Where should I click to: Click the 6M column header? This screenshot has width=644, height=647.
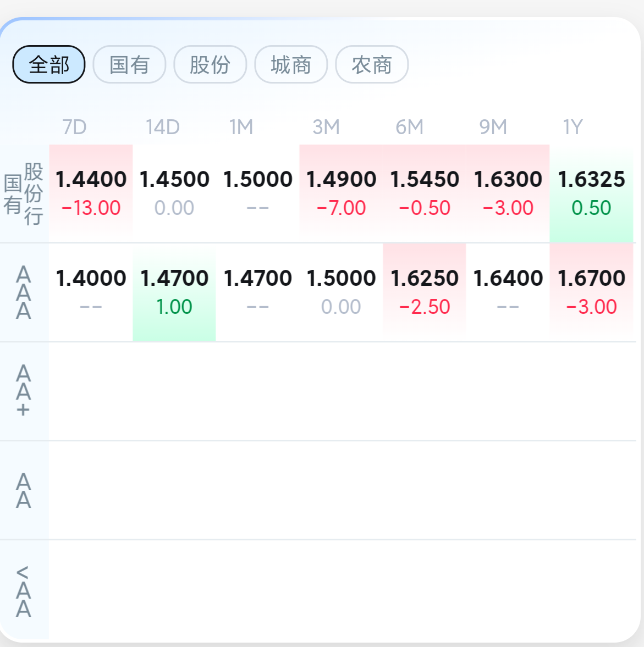(410, 126)
